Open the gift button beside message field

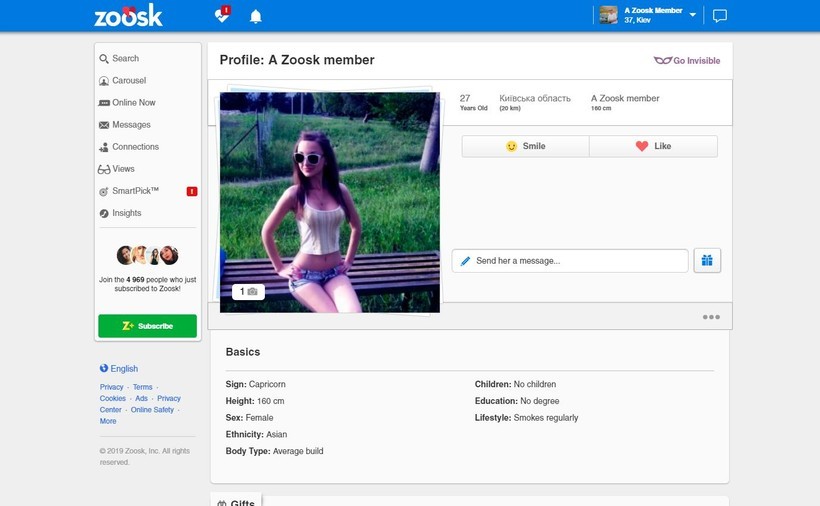tap(707, 260)
